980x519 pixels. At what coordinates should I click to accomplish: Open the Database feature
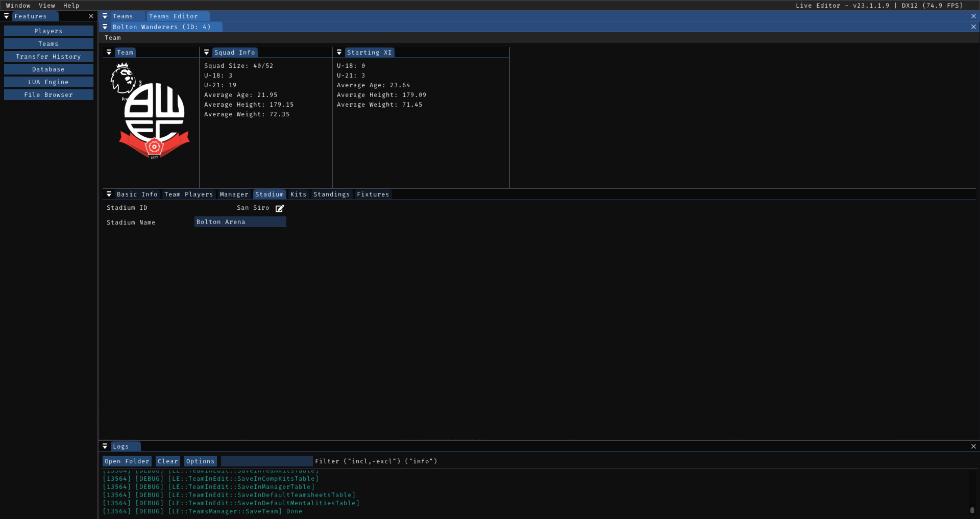point(48,69)
